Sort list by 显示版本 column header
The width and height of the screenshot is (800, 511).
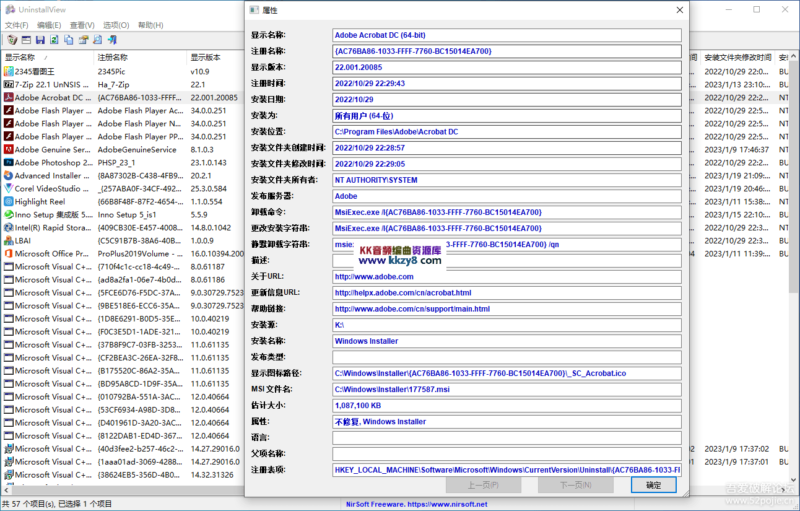click(x=215, y=57)
